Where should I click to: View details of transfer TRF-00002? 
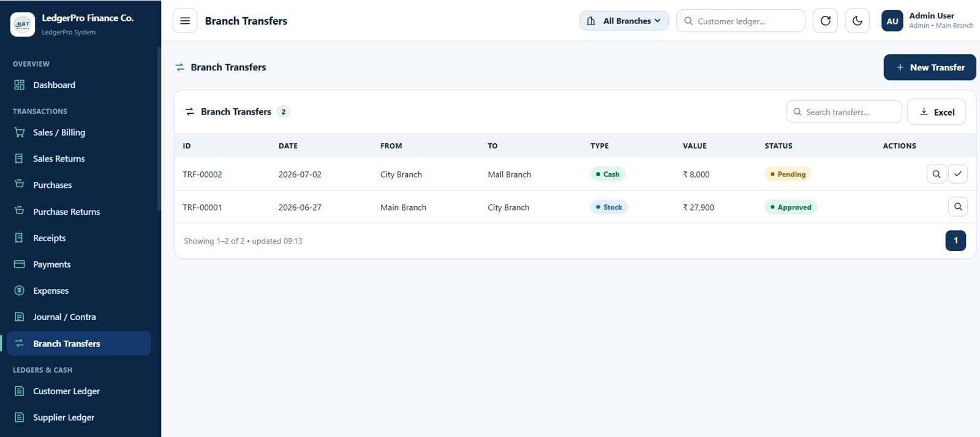(936, 174)
